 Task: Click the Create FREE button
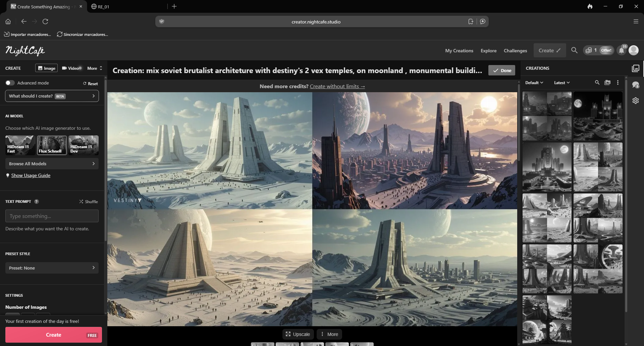point(53,335)
